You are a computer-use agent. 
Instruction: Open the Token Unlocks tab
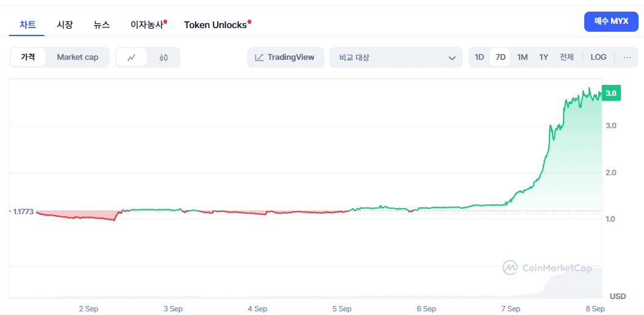[215, 24]
